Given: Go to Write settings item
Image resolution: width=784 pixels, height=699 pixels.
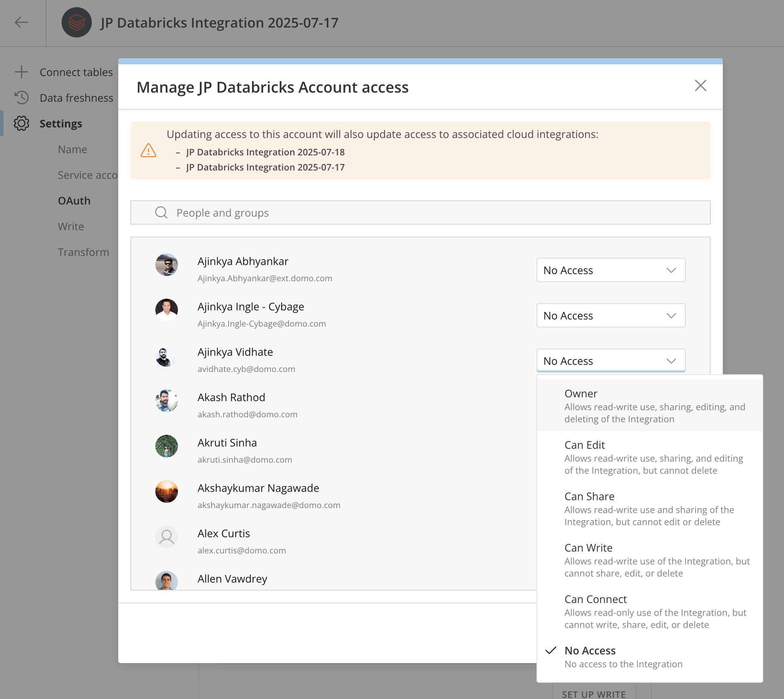Looking at the screenshot, I should coord(71,226).
